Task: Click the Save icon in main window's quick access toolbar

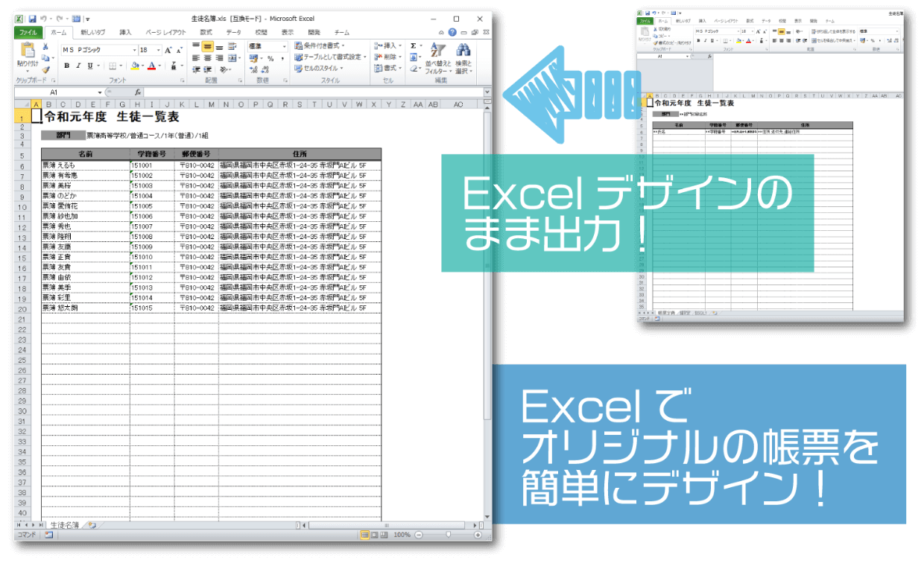Action: (33, 18)
